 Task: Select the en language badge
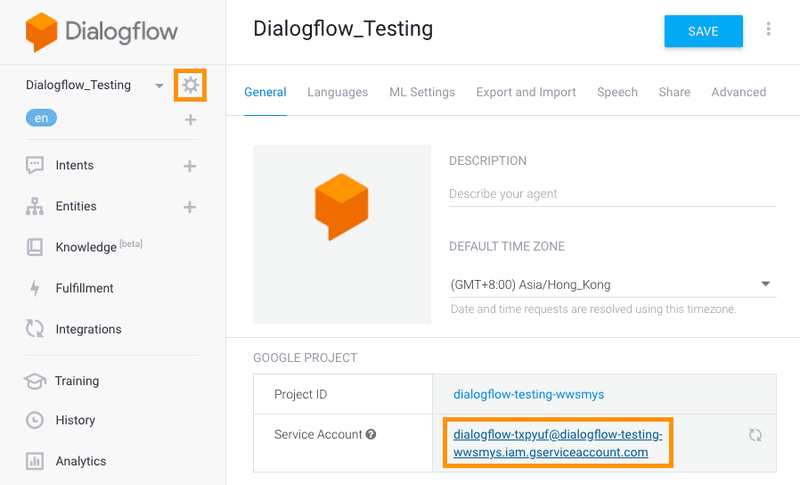click(x=41, y=118)
